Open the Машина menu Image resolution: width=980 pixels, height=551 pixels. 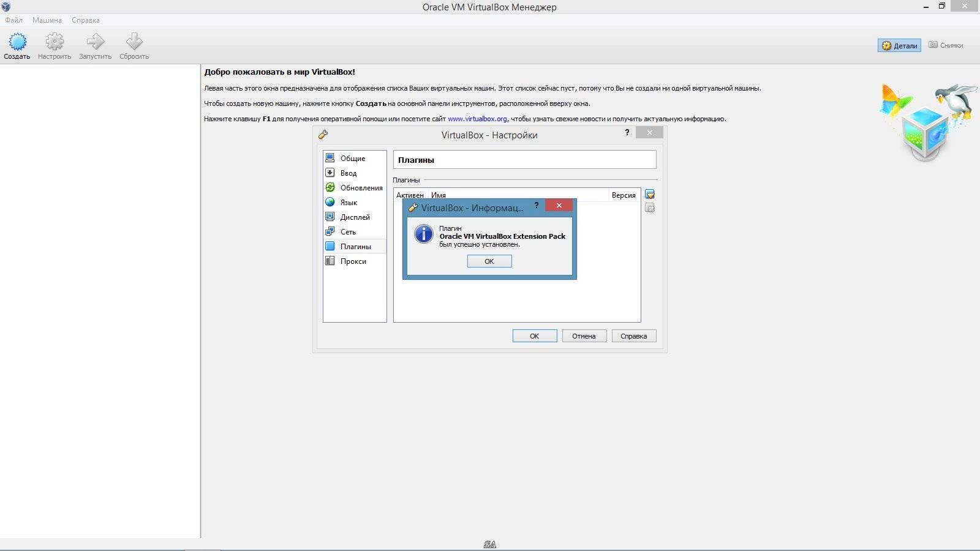coord(47,20)
